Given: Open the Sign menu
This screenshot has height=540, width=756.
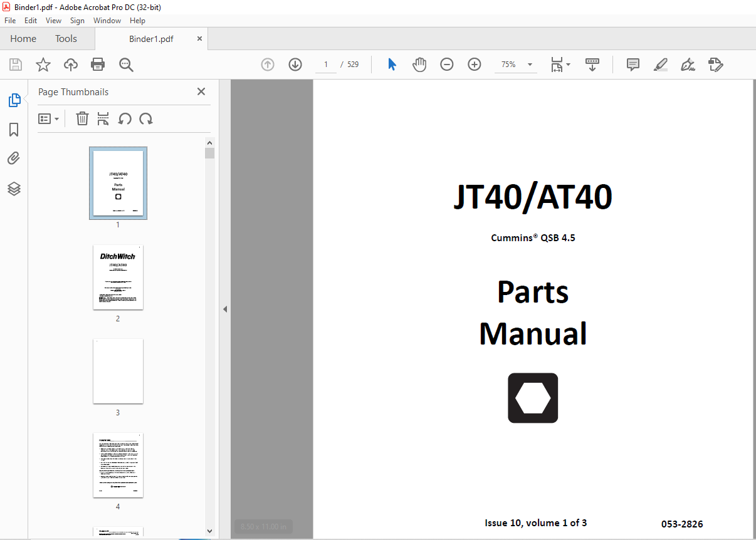Looking at the screenshot, I should pyautogui.click(x=77, y=21).
